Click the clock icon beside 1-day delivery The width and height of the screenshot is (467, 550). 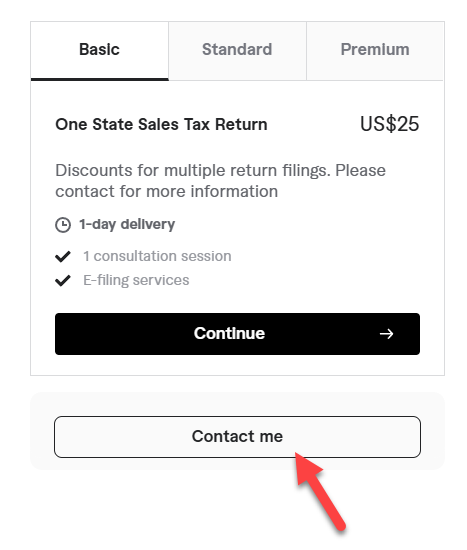click(63, 224)
